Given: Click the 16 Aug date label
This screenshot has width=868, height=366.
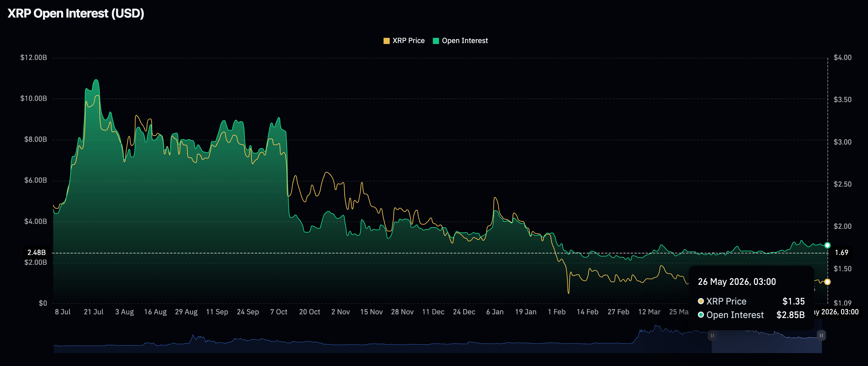Looking at the screenshot, I should coord(155,312).
